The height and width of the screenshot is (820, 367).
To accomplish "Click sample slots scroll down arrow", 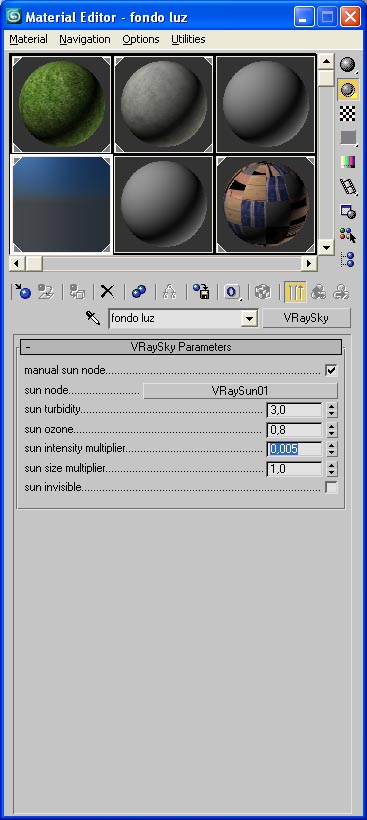I will 326,247.
